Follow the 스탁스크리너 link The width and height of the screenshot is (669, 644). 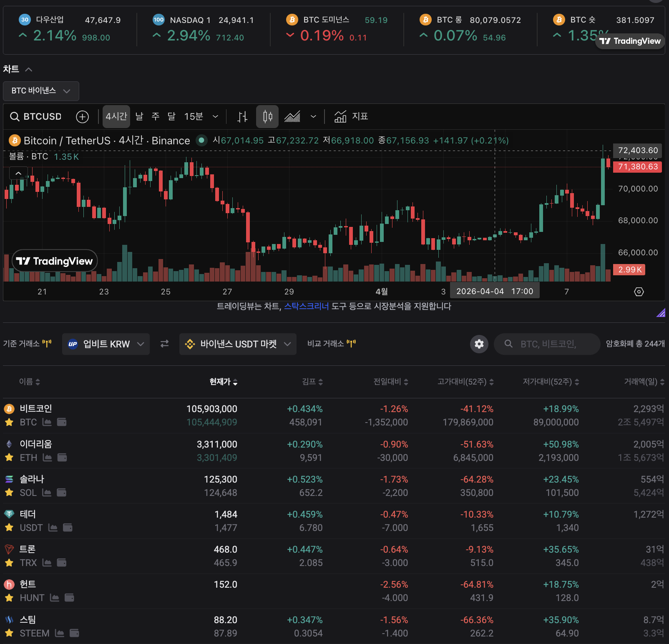coord(307,307)
